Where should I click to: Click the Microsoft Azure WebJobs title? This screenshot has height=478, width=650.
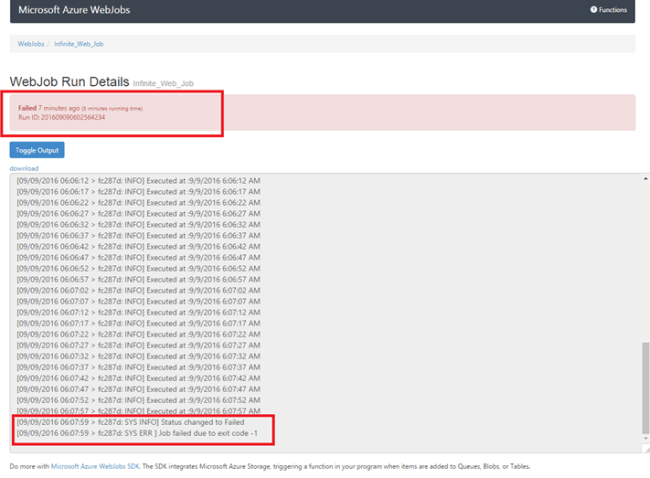click(x=74, y=10)
